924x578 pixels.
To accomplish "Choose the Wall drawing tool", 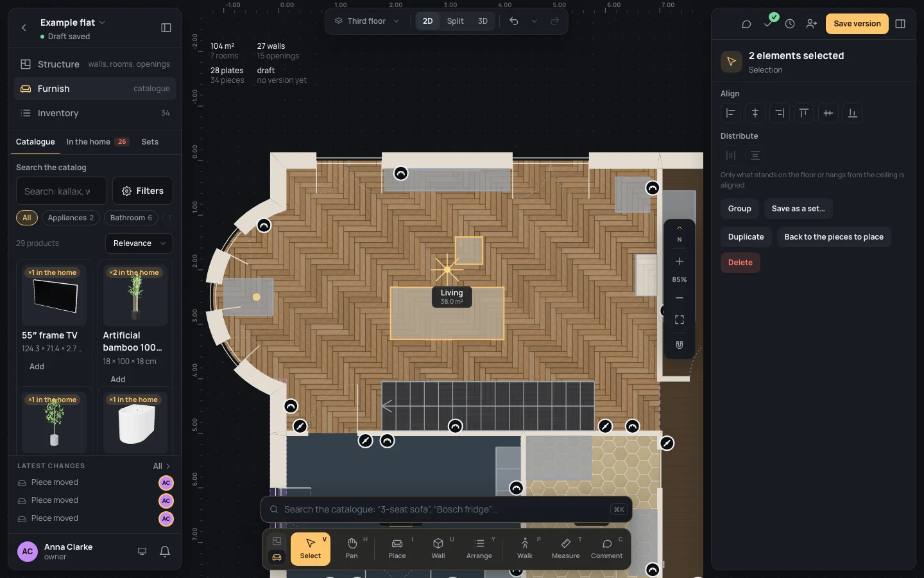I will [x=438, y=549].
